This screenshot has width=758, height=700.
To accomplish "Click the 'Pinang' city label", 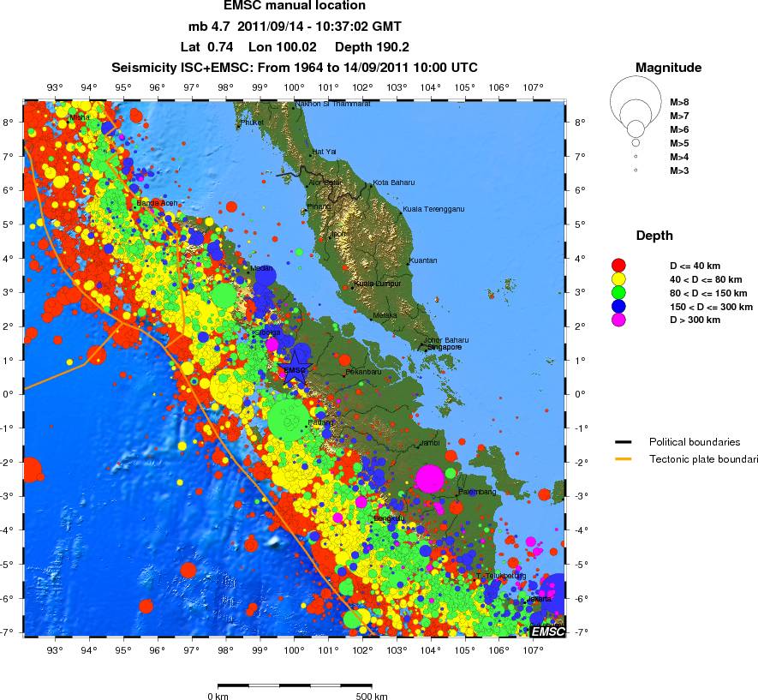I will [319, 206].
